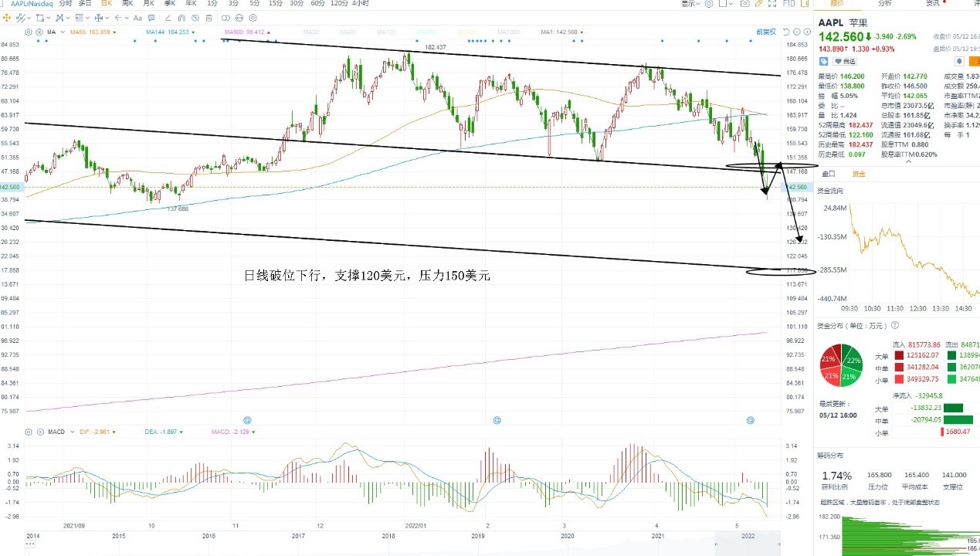This screenshot has height=556, width=980.
Task: Click the undo arrow near 前复权
Action: [786, 32]
